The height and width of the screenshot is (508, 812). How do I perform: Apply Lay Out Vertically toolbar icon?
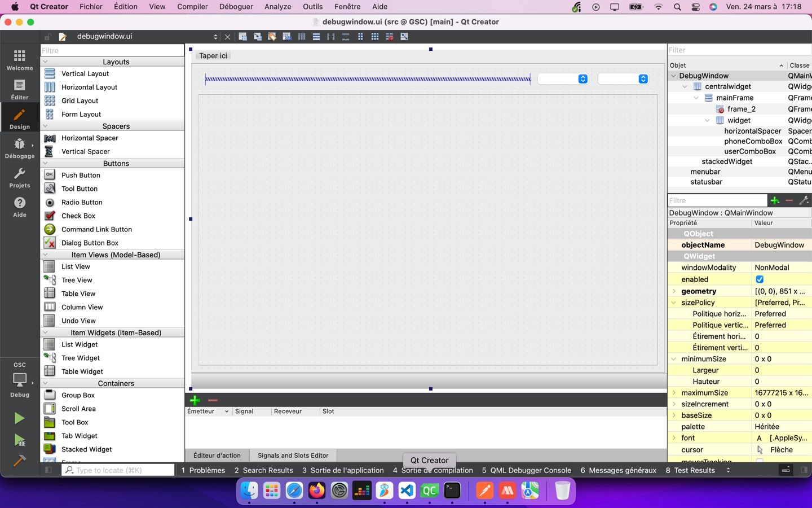[x=316, y=37]
